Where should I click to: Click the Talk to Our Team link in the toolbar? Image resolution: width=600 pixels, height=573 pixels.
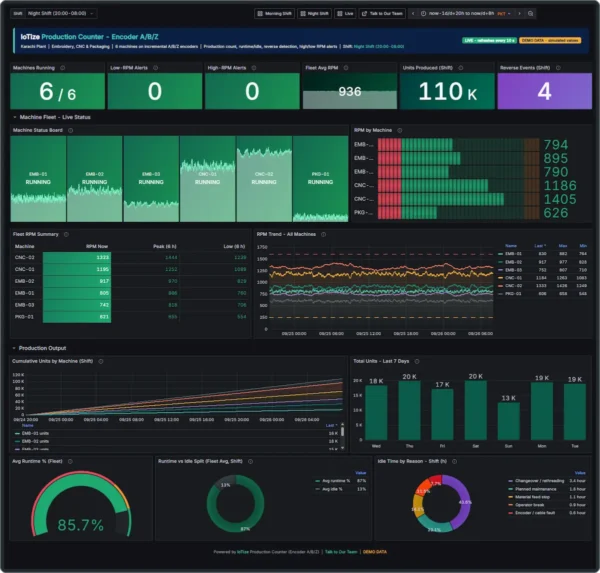382,13
